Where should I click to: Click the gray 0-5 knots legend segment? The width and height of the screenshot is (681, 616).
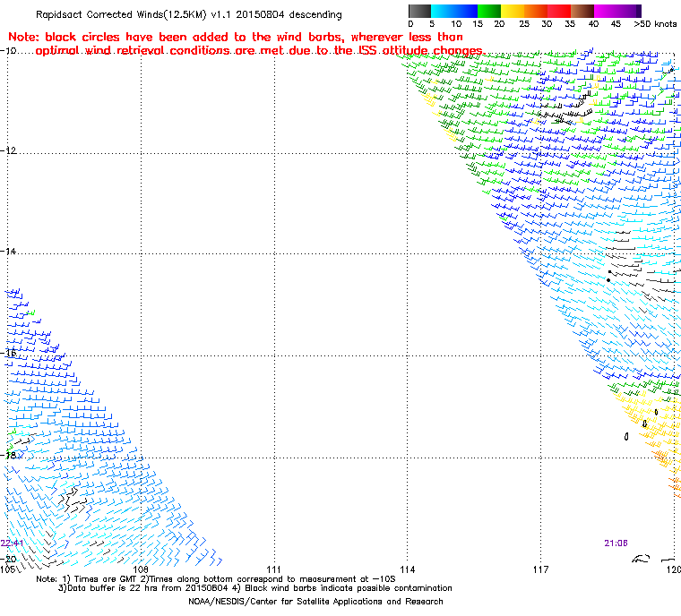419,11
